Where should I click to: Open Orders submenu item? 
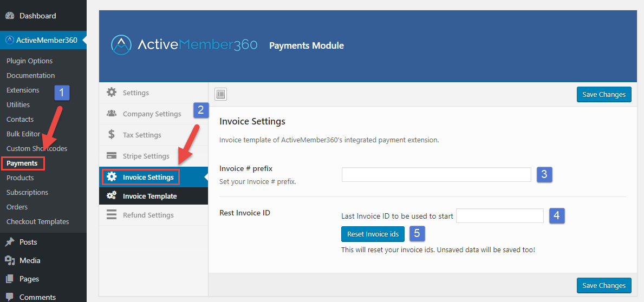[x=17, y=207]
